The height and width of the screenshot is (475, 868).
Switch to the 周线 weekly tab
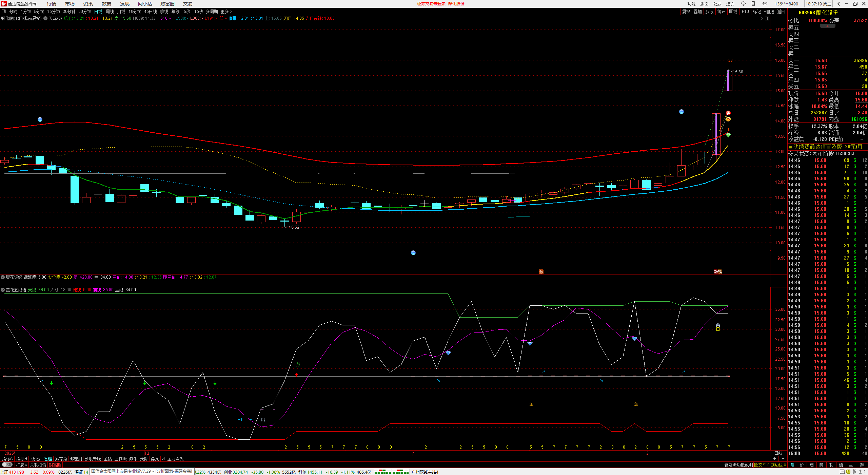tap(110, 12)
